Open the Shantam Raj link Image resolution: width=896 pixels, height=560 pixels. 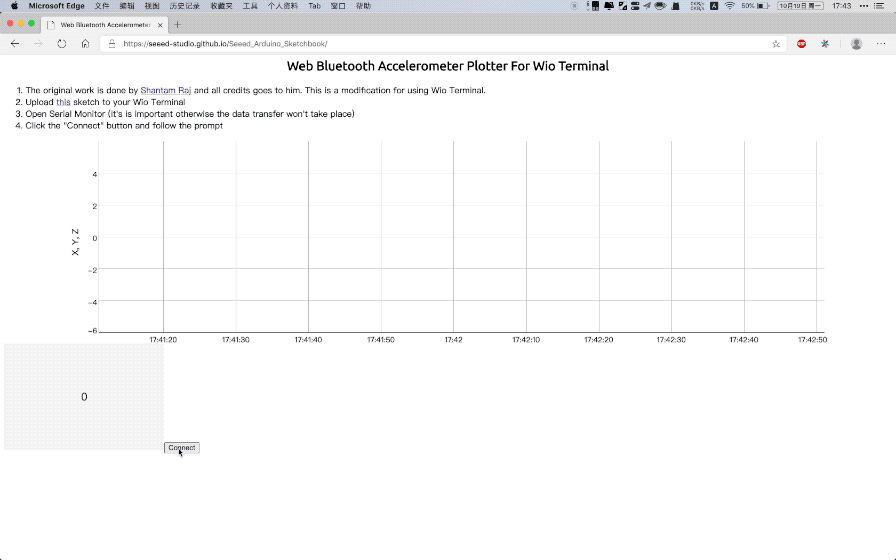[x=166, y=90]
